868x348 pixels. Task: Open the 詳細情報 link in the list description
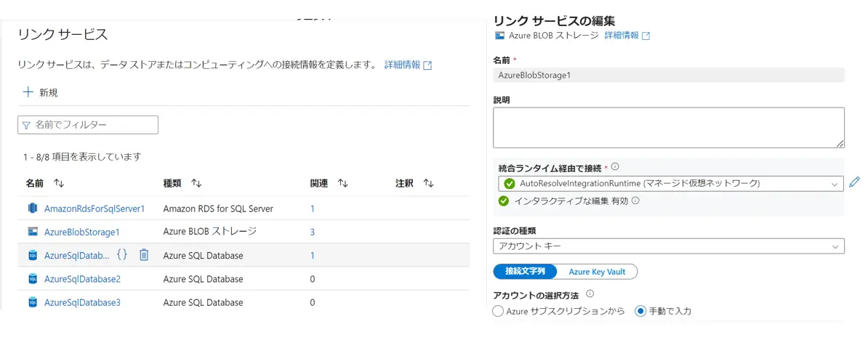402,65
